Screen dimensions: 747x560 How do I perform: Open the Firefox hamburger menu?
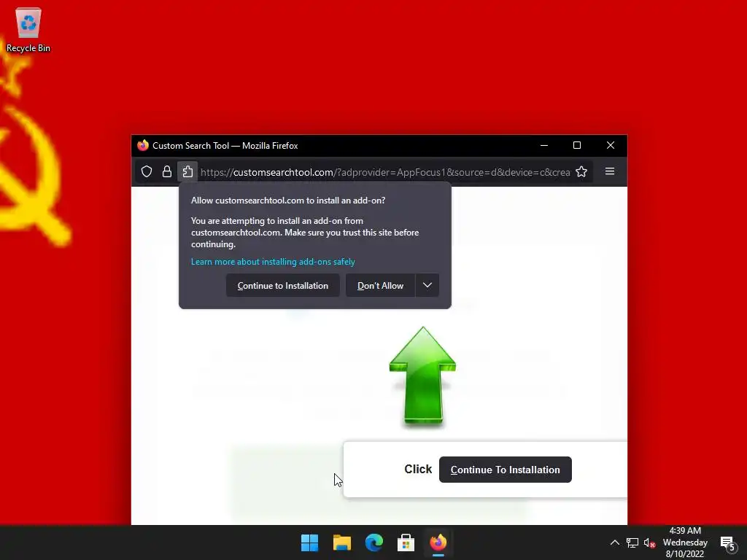pyautogui.click(x=610, y=171)
